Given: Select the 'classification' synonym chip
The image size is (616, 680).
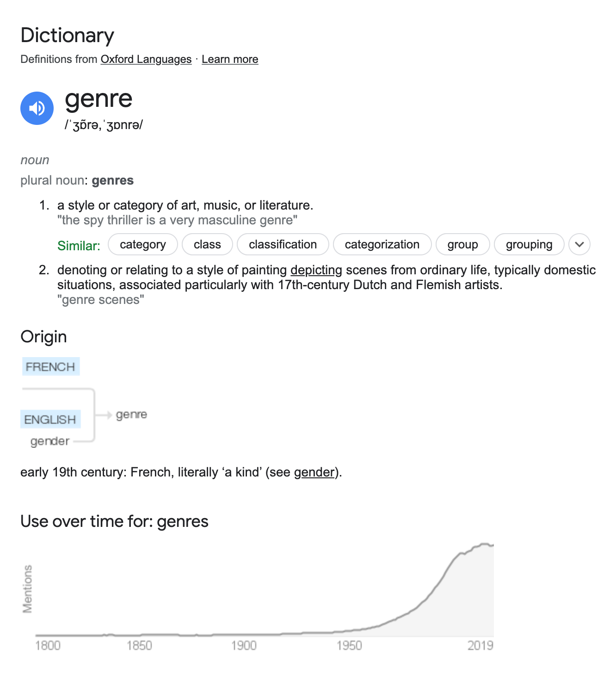Looking at the screenshot, I should 283,244.
